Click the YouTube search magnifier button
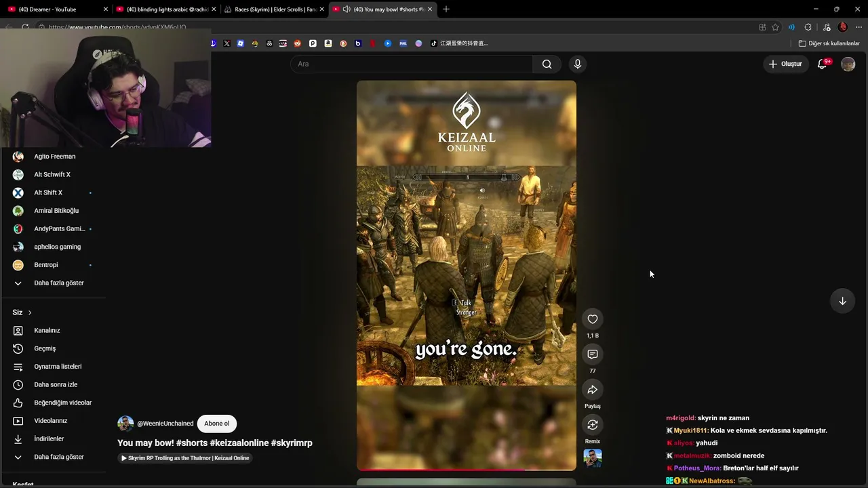 [x=547, y=64]
